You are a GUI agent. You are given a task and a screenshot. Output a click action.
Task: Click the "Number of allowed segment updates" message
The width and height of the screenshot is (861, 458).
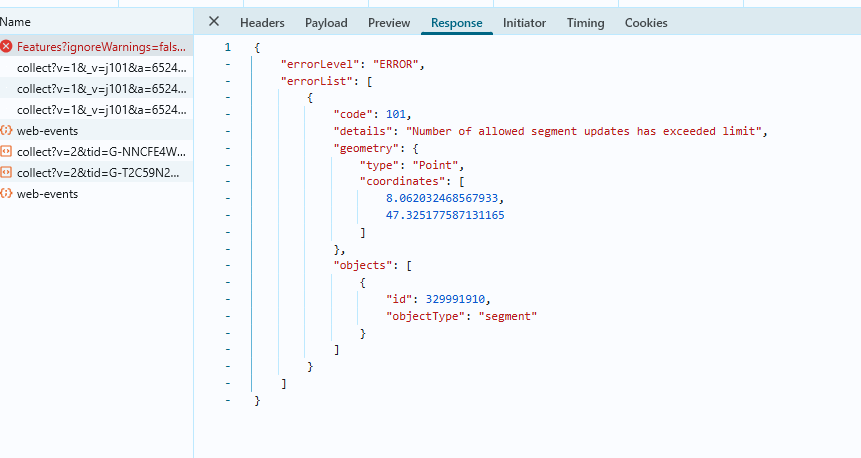click(x=582, y=132)
